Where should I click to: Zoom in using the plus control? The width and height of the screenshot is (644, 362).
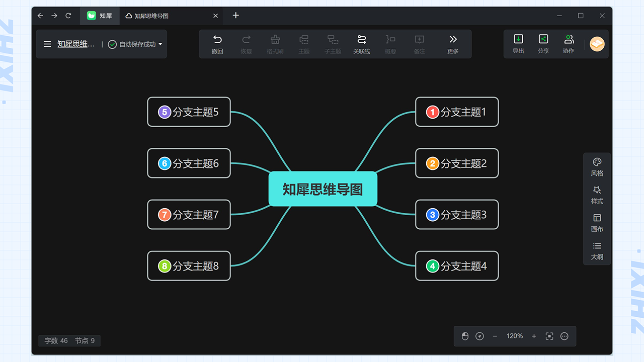(x=534, y=336)
